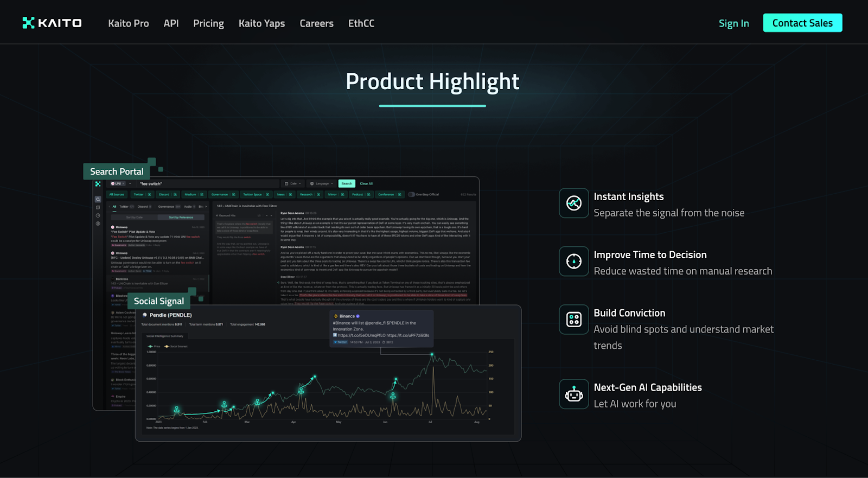Select the search icon in portal sidebar

98,199
